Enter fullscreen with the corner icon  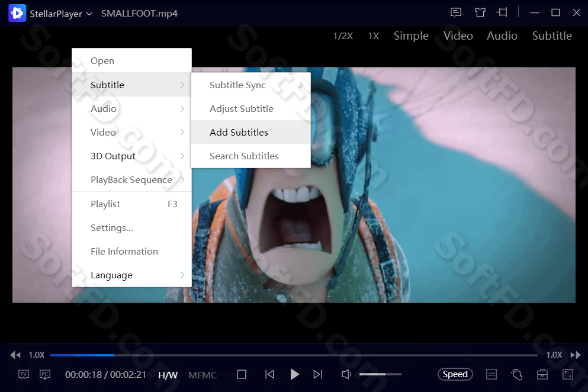pyautogui.click(x=568, y=374)
